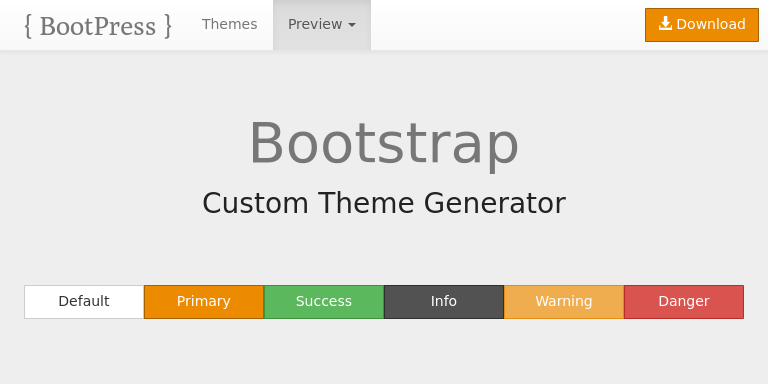This screenshot has width=768, height=384.
Task: Click the green Success button
Action: (x=324, y=302)
